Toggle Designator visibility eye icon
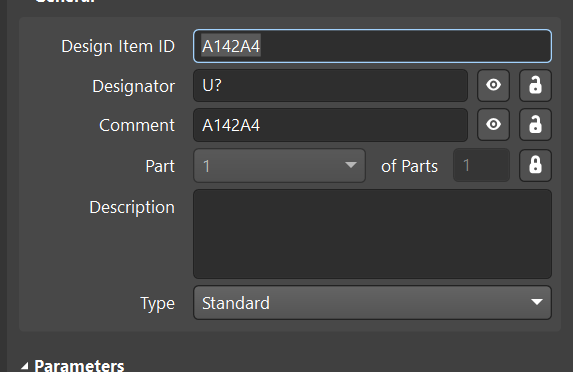 pos(493,86)
